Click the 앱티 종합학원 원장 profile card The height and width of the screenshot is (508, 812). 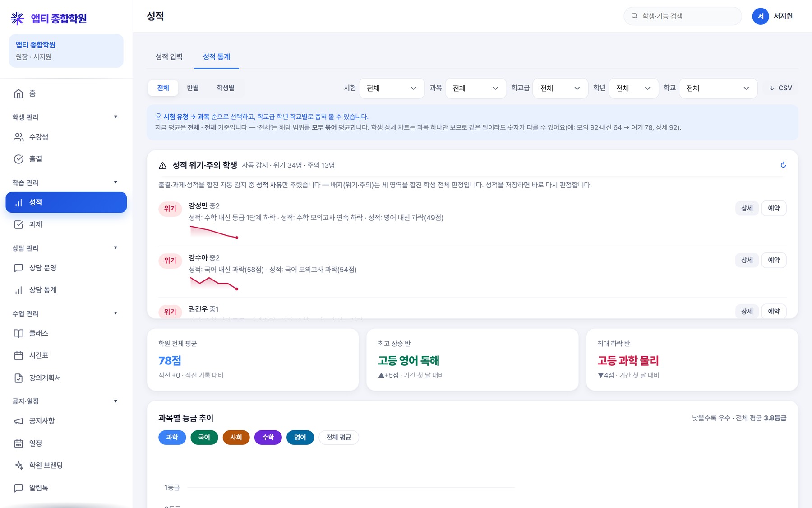[66, 51]
